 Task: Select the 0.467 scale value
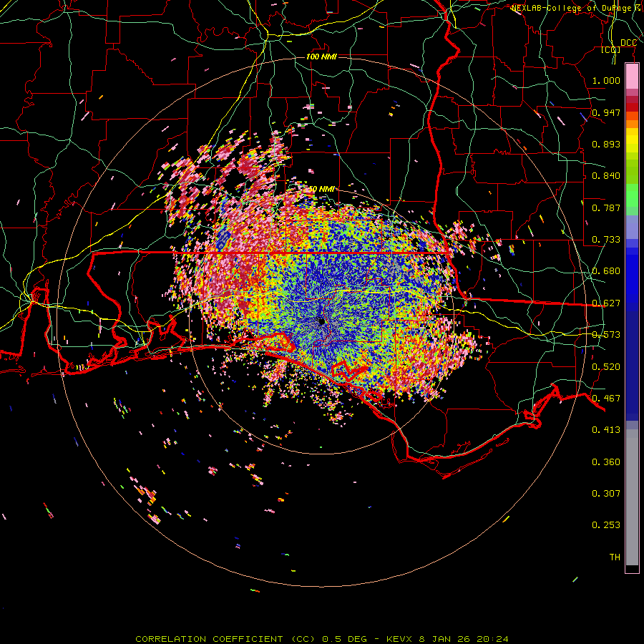coord(606,399)
